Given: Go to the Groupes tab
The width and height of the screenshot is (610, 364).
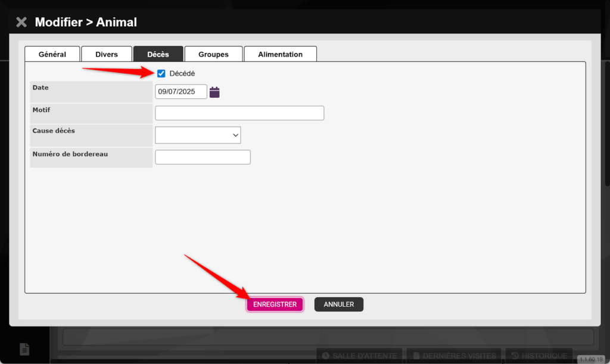Looking at the screenshot, I should point(213,54).
